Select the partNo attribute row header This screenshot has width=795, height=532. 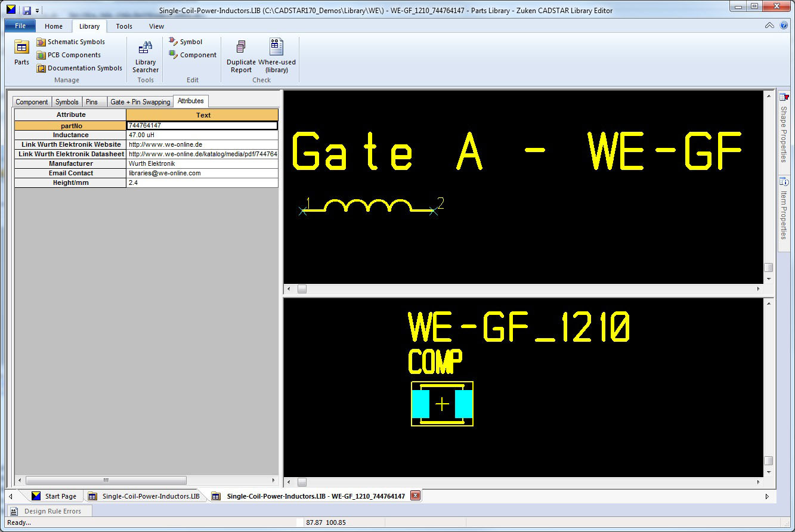pyautogui.click(x=70, y=126)
